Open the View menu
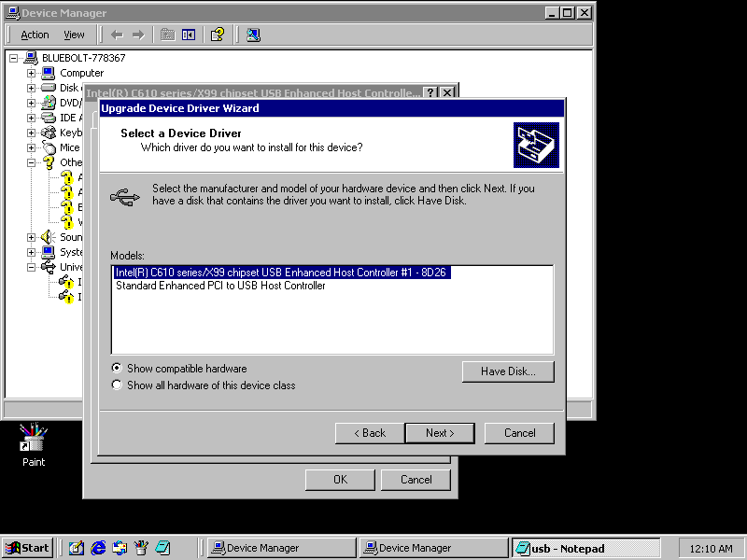 point(74,35)
